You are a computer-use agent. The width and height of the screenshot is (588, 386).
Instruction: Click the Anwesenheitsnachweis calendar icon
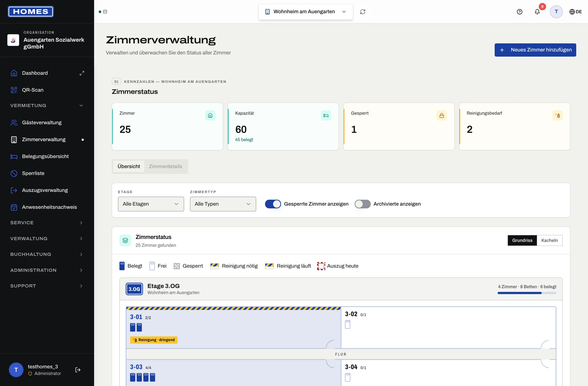14,207
